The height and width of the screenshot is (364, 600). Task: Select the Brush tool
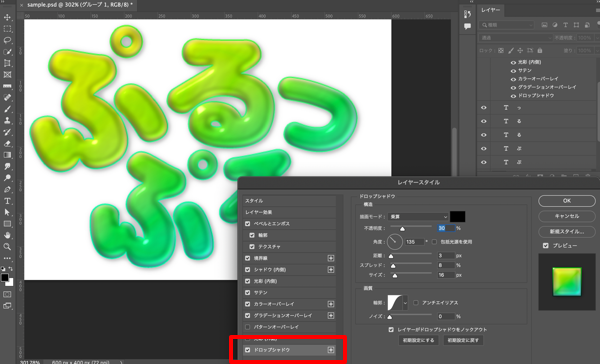coord(7,109)
